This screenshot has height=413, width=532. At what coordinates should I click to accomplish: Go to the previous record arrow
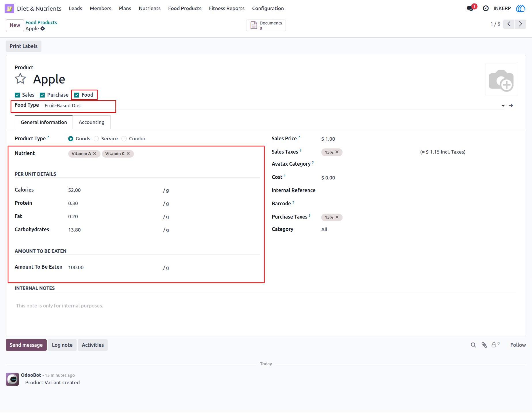(509, 24)
